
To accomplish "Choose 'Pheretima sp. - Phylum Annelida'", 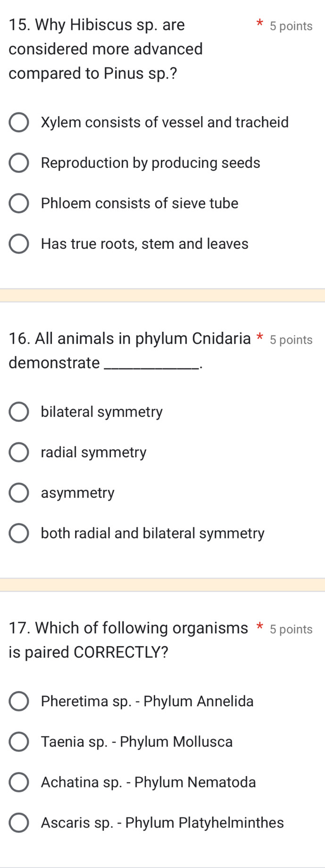I will pyautogui.click(x=19, y=702).
